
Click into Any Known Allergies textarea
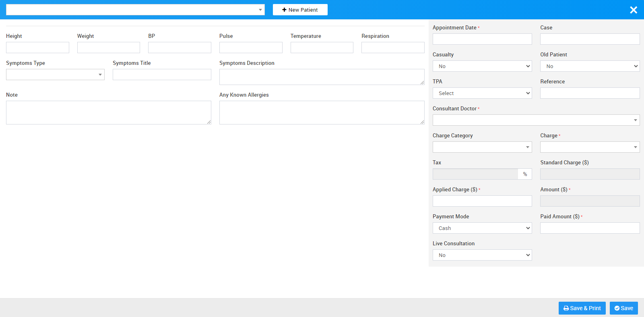[322, 112]
